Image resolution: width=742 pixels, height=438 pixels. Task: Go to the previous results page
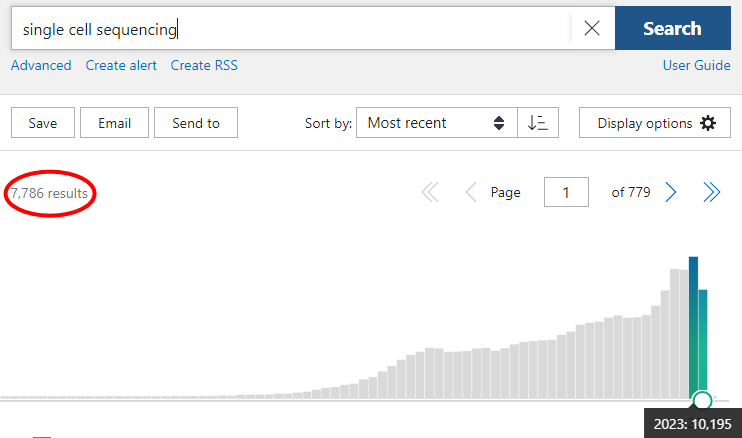[470, 193]
